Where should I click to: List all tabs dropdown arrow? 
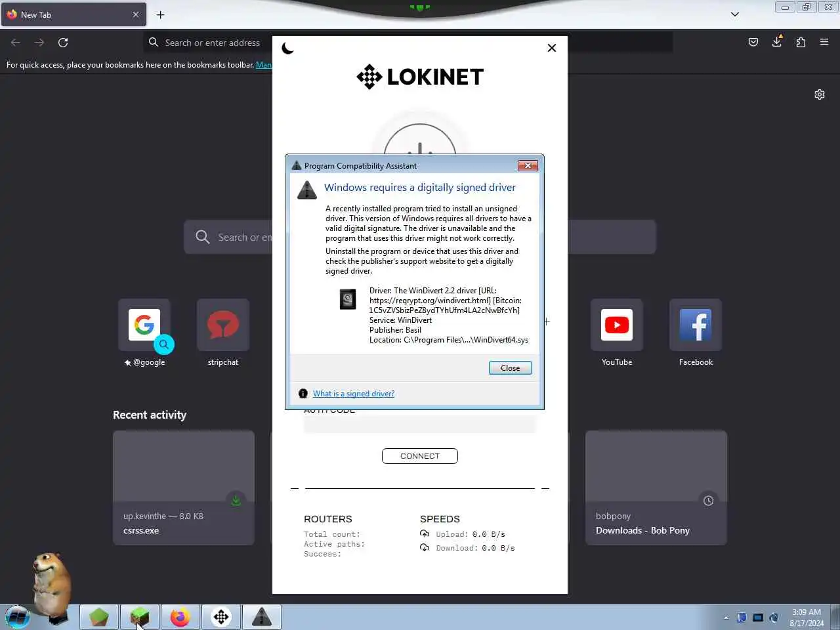tap(735, 14)
